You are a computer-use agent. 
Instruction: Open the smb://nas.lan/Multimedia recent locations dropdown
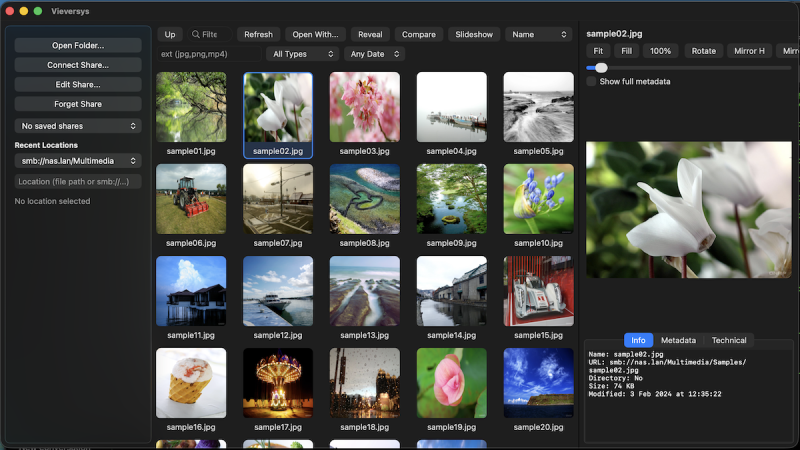click(78, 161)
